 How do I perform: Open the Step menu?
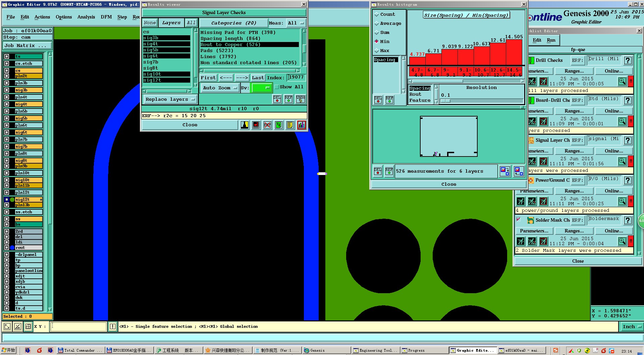(x=122, y=17)
